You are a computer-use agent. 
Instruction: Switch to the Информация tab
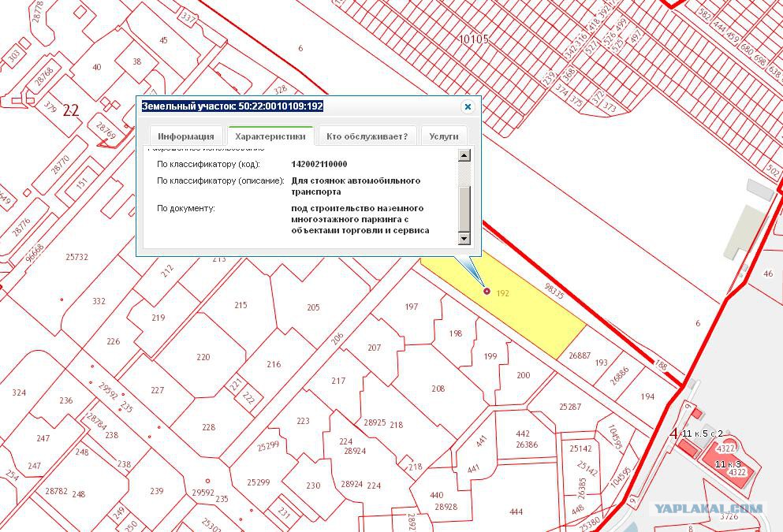[186, 136]
